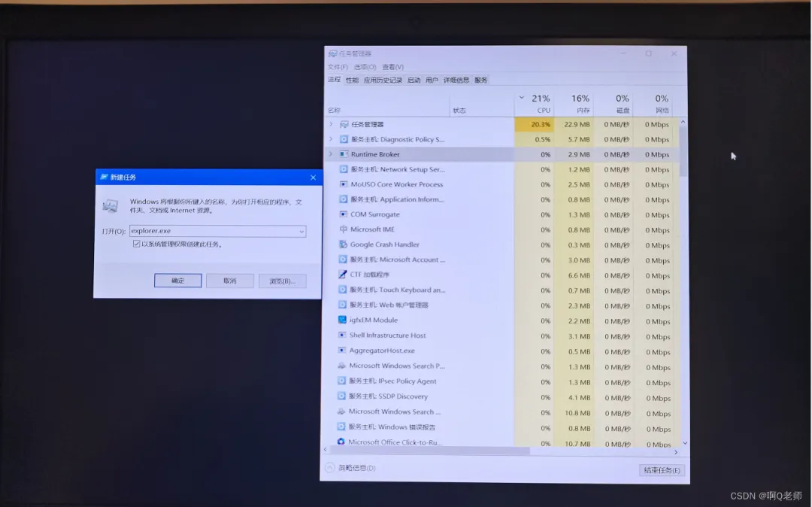The height and width of the screenshot is (507, 812).
Task: Expand the 任务管理器 process row
Action: [329, 123]
